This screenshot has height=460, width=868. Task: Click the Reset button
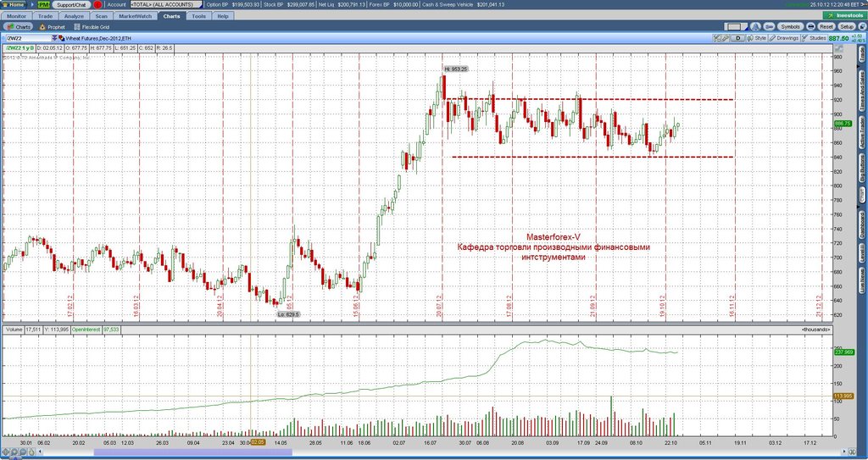pos(826,26)
